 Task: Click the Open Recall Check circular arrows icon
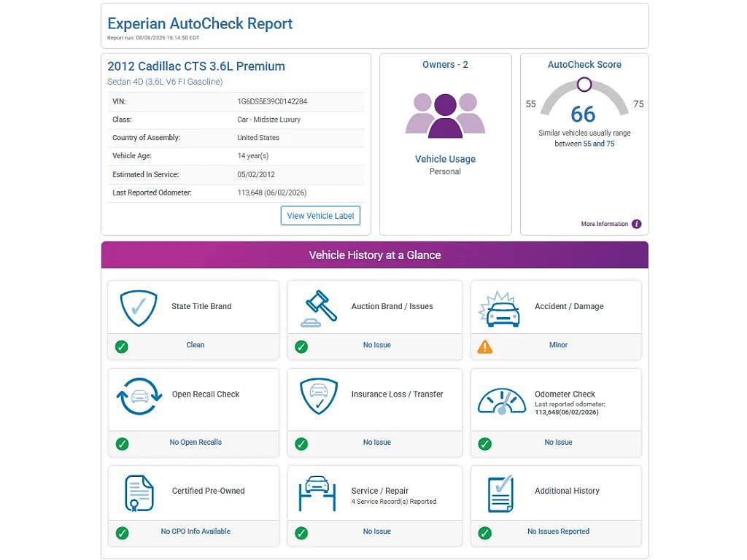(x=139, y=396)
